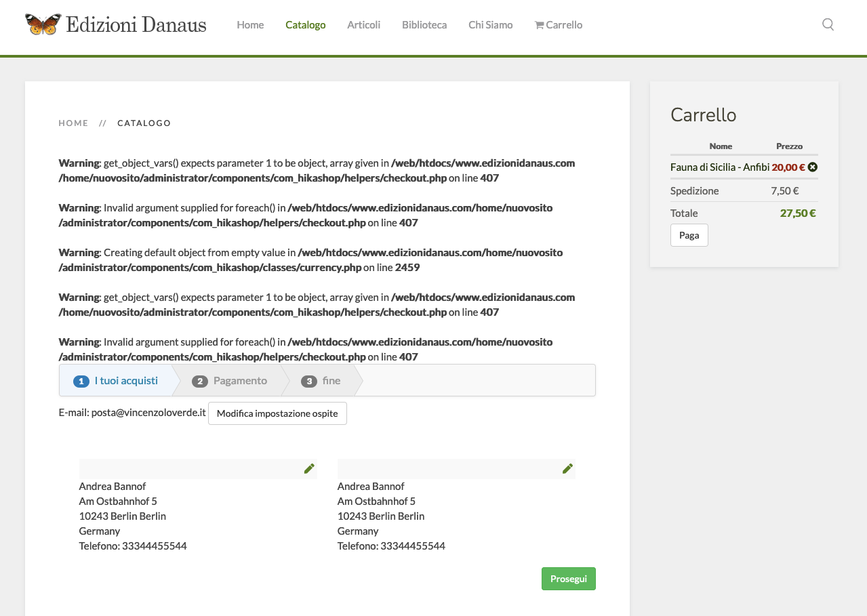
Task: Open the Articoli menu item
Action: point(364,25)
